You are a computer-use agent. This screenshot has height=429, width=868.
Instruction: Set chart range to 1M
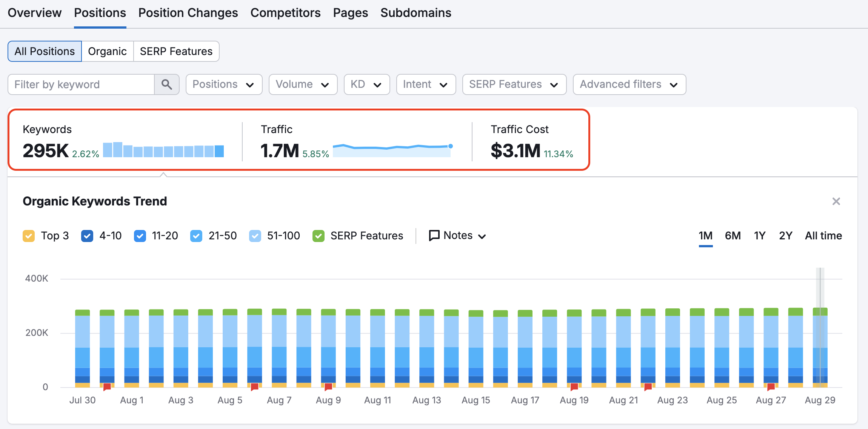(x=705, y=236)
